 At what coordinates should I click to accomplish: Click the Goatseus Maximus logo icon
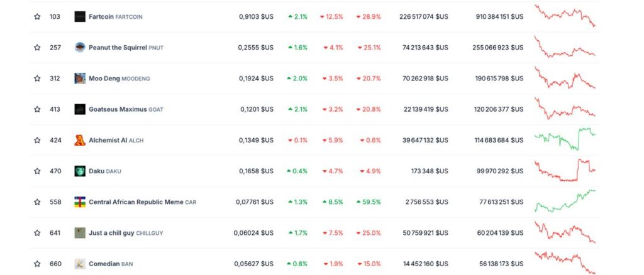80,109
